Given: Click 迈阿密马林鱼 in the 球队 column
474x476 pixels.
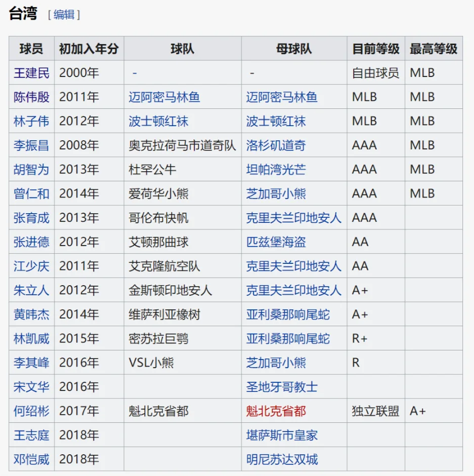Looking at the screenshot, I should pyautogui.click(x=164, y=97).
